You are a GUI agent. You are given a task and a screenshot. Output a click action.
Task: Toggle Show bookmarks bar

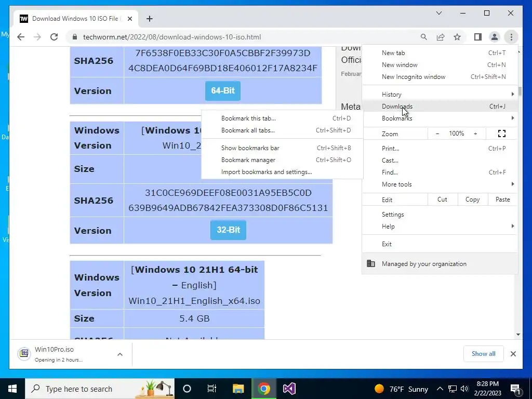[282, 148]
